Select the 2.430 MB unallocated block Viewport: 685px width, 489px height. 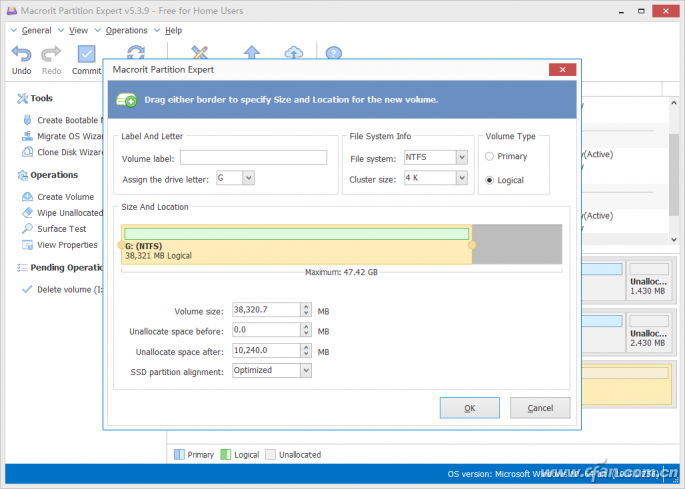click(649, 332)
